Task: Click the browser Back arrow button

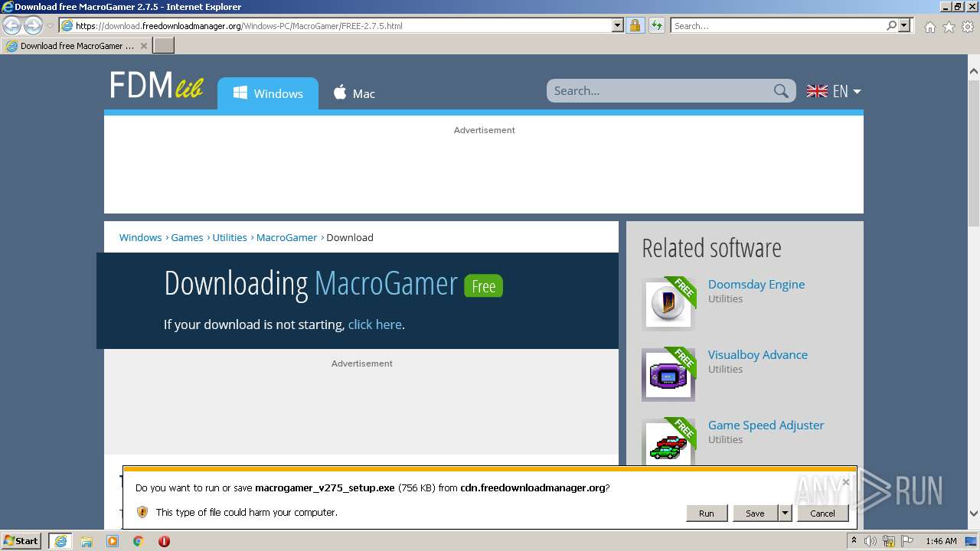Action: (12, 26)
